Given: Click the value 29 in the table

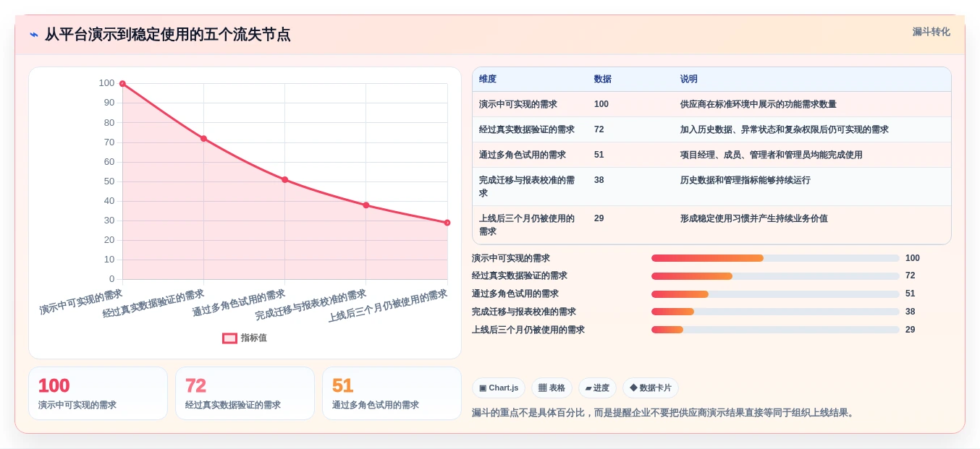Looking at the screenshot, I should point(599,218).
